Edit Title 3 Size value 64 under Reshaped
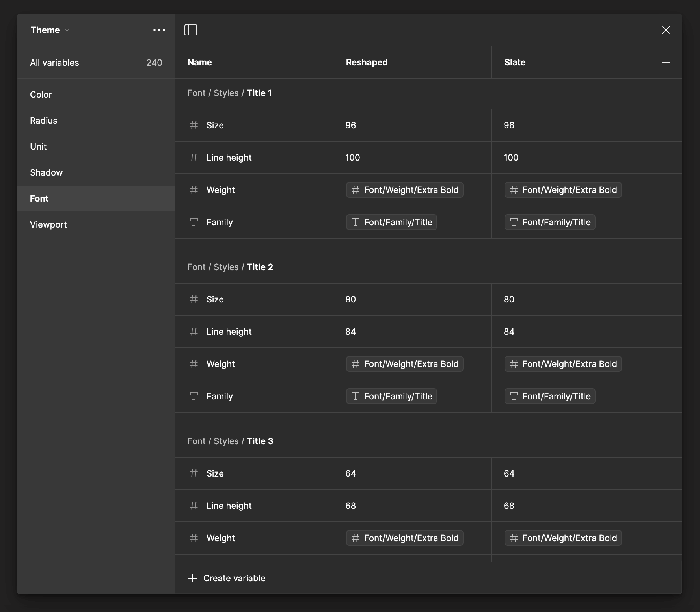Screen dimensions: 700x612 click(412, 473)
